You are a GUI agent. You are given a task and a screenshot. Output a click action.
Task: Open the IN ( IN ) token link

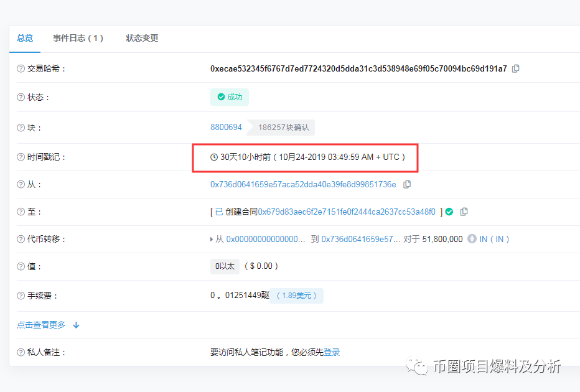tap(494, 239)
